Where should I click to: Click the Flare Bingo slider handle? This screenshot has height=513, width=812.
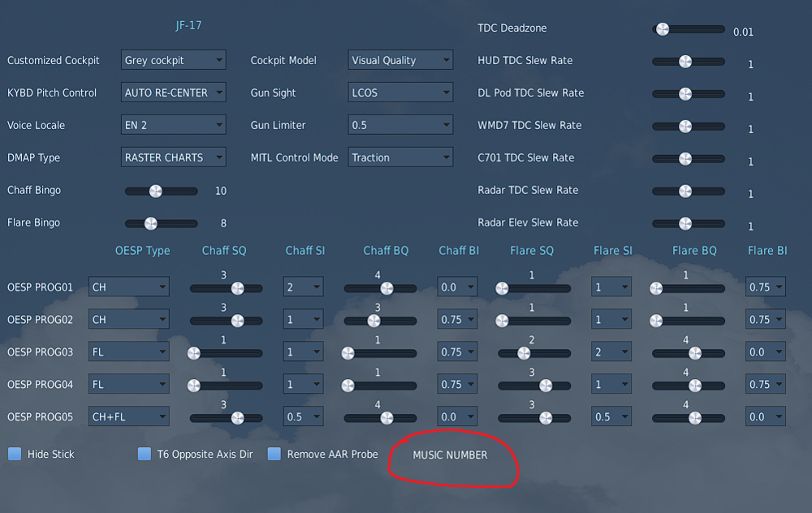[x=151, y=224]
